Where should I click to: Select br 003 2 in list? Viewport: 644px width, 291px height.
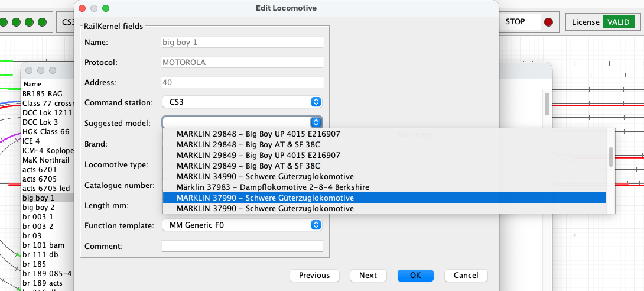pos(48,226)
